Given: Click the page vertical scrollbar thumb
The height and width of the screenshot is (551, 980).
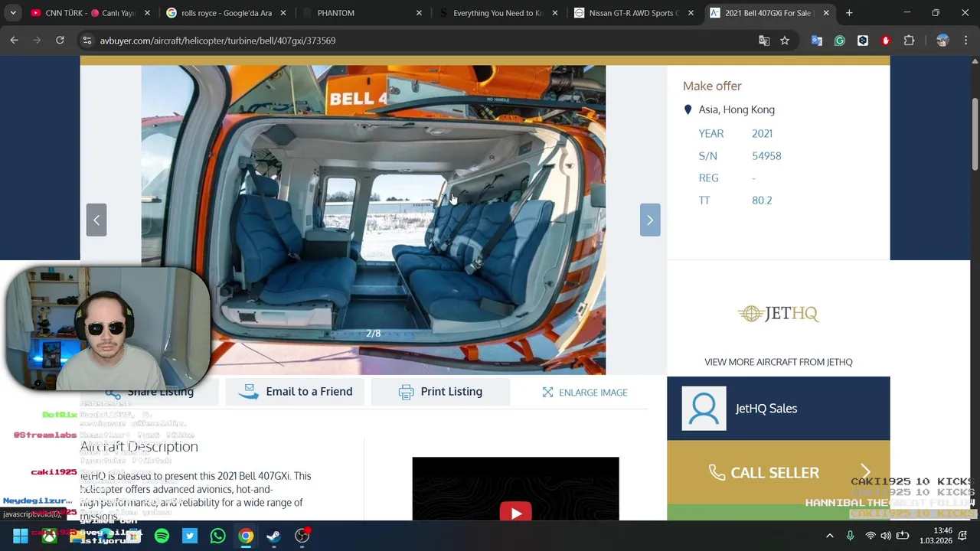Looking at the screenshot, I should (975, 134).
